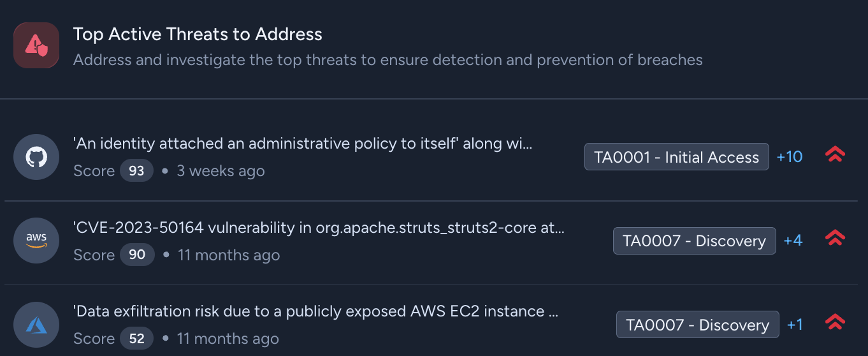Screen dimensions: 868x356
Task: Click the GitHub icon on first threat
Action: tap(36, 157)
